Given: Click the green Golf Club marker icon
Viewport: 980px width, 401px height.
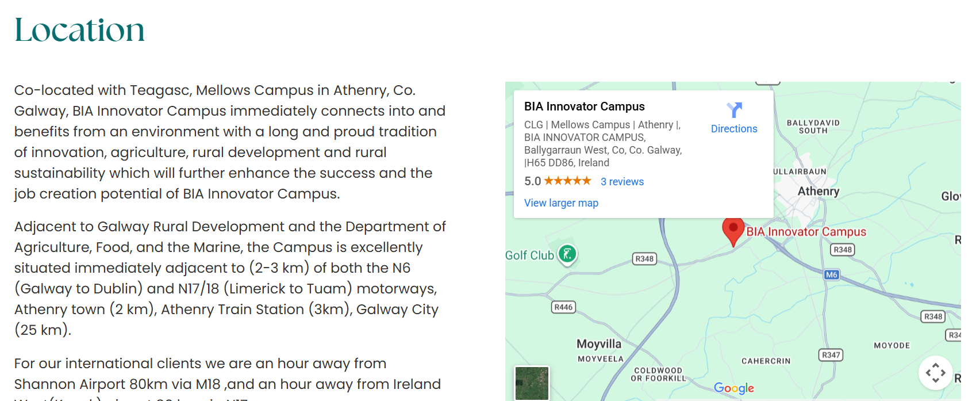Looking at the screenshot, I should pos(567,254).
